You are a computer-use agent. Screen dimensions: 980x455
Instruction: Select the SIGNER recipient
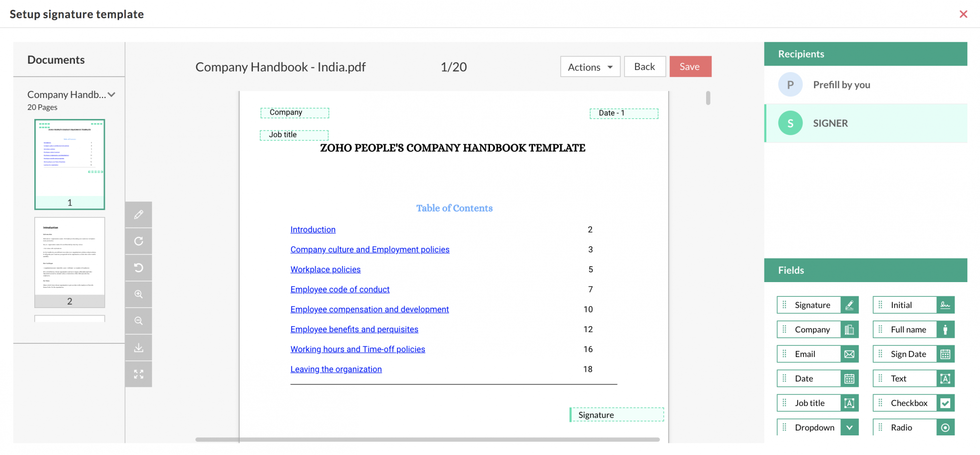866,123
